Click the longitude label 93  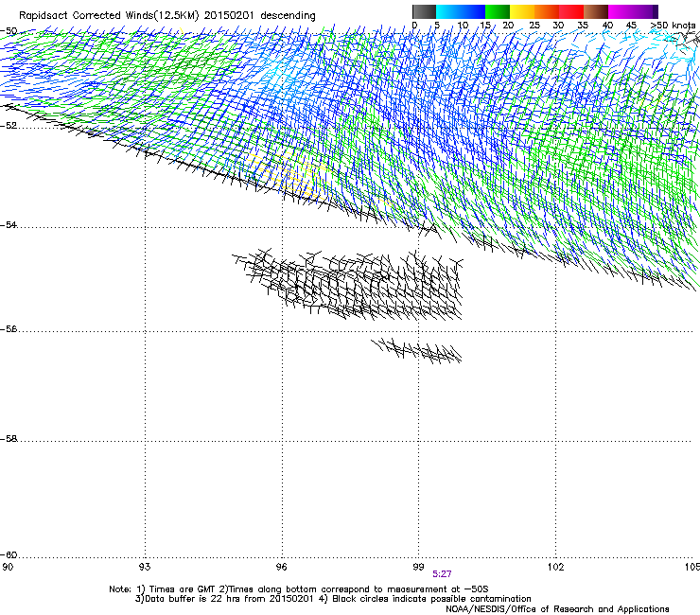[145, 567]
